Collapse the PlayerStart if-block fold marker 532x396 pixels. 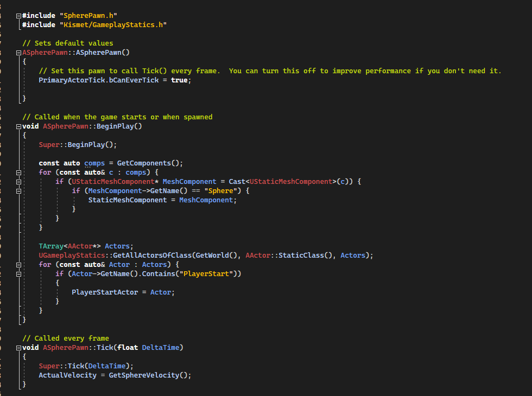18,274
